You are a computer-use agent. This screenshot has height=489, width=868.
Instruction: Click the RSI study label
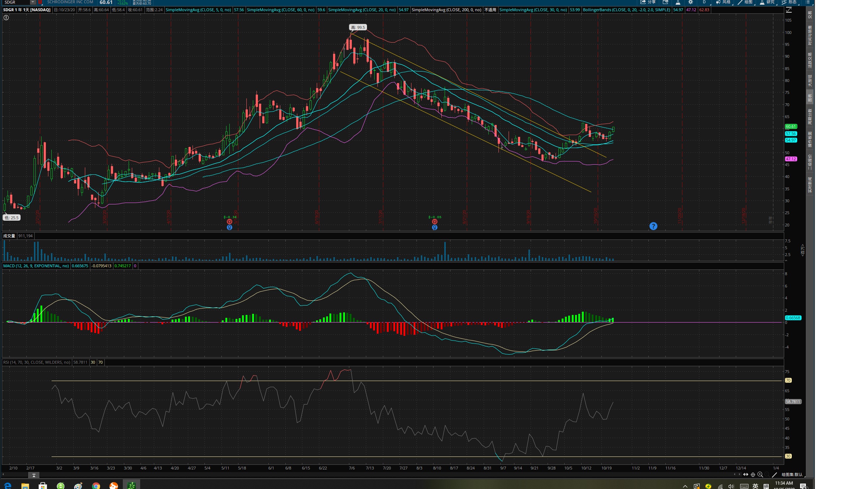click(x=37, y=362)
